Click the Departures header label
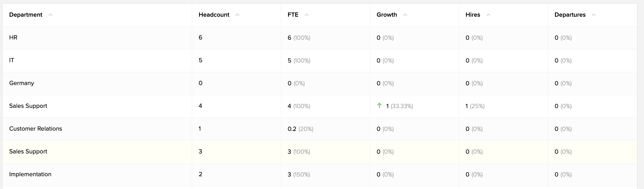Viewport: 644px width, 189px height. pos(570,15)
